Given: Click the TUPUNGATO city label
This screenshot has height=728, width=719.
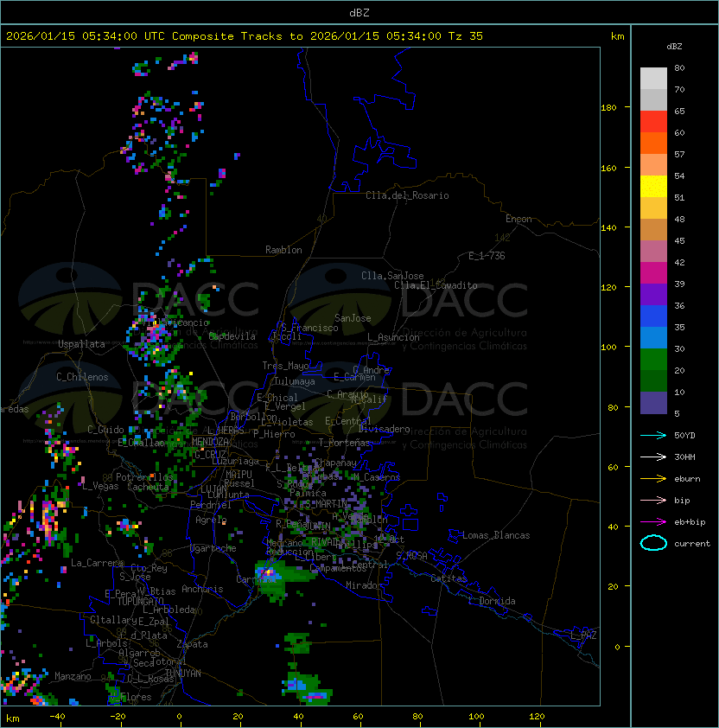Looking at the screenshot, I should pyautogui.click(x=141, y=601).
